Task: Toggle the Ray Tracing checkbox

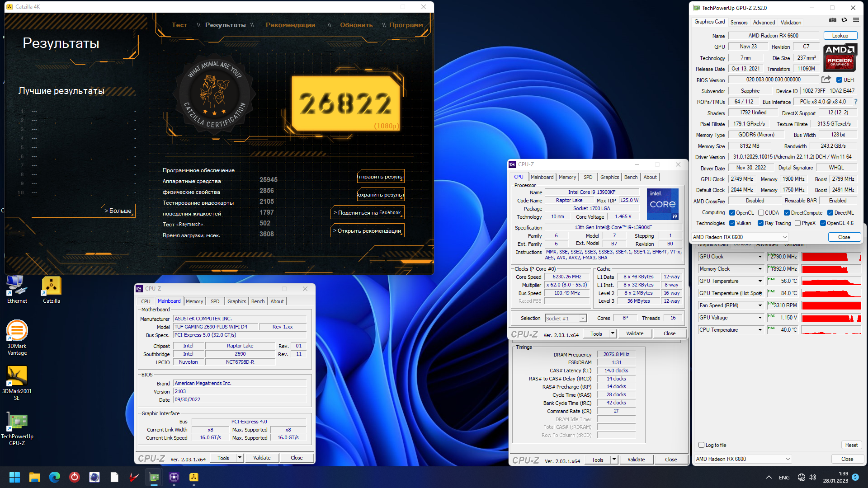Action: coord(760,223)
